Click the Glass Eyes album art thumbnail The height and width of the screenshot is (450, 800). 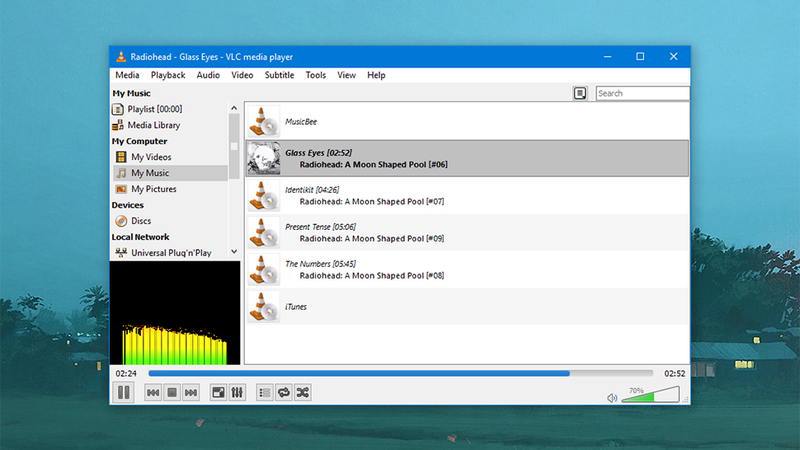264,159
